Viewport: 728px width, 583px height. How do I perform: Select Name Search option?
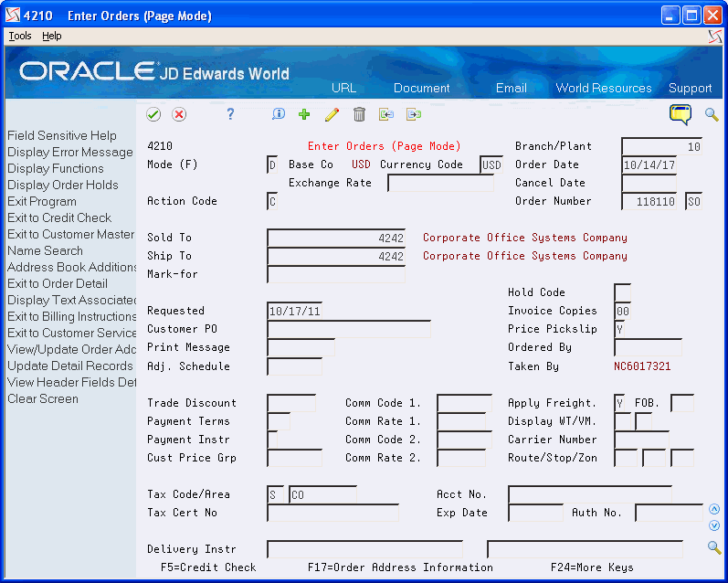45,251
